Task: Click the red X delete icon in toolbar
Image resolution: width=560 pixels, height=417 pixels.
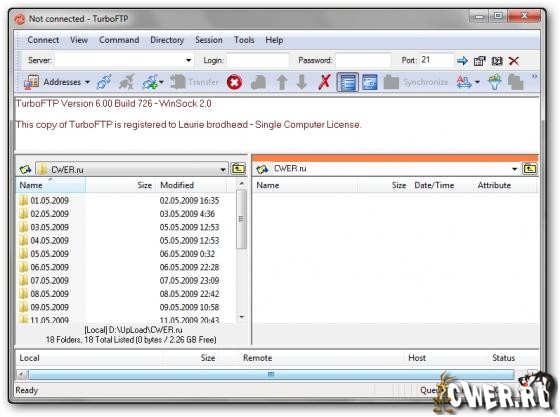Action: coord(324,82)
